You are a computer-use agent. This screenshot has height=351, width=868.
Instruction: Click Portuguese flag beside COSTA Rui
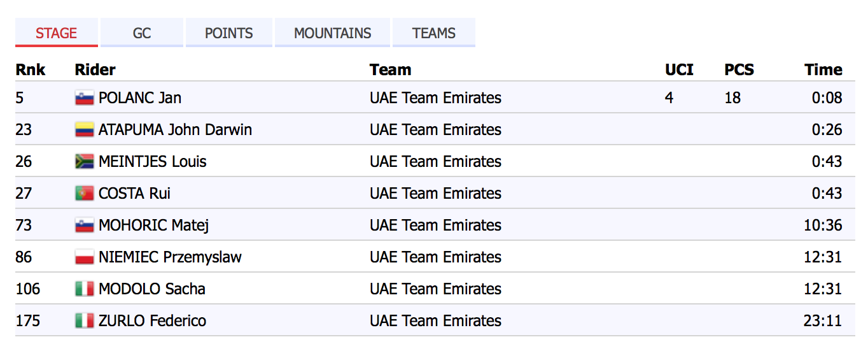84,194
